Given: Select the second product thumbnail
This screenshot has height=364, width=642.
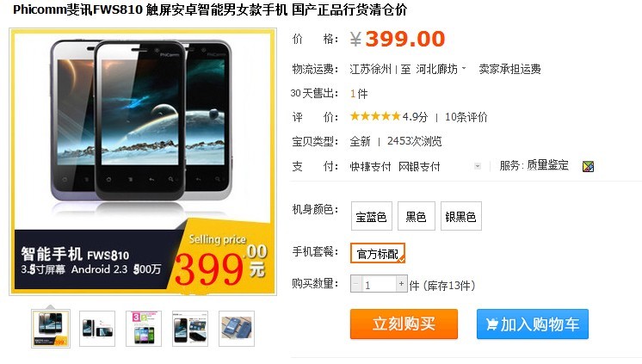Looking at the screenshot, I should pyautogui.click(x=97, y=329).
